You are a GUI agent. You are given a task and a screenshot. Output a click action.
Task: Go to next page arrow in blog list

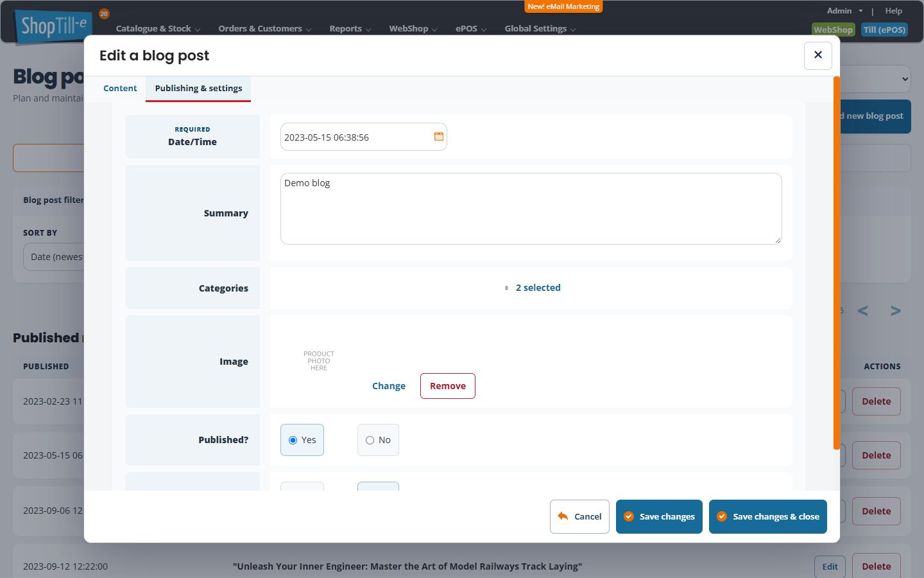tap(896, 311)
